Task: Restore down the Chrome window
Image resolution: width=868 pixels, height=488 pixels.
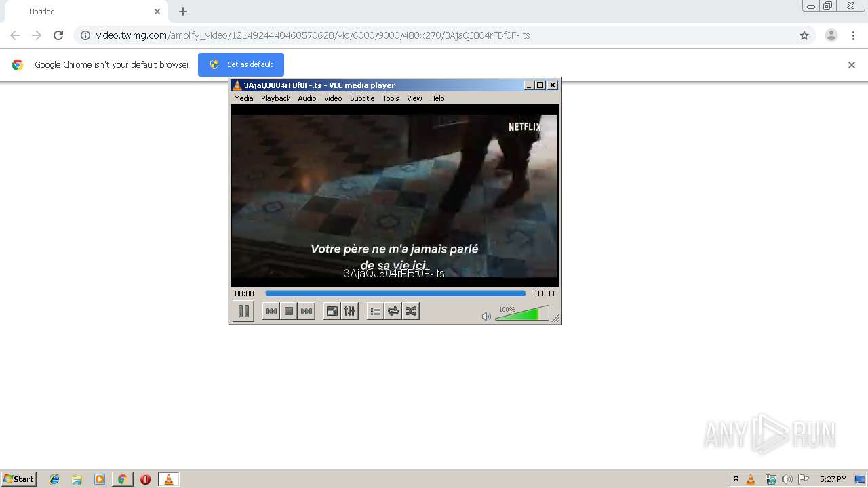Action: (x=828, y=6)
